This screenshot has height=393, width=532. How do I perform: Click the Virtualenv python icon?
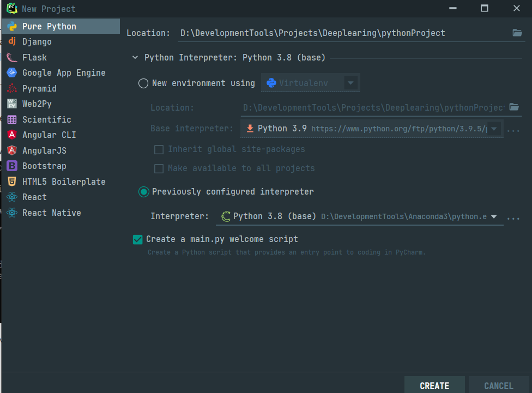click(271, 83)
